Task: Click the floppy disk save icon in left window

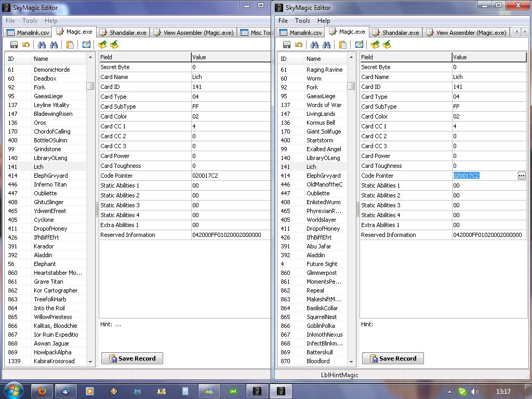Action: pyautogui.click(x=14, y=45)
